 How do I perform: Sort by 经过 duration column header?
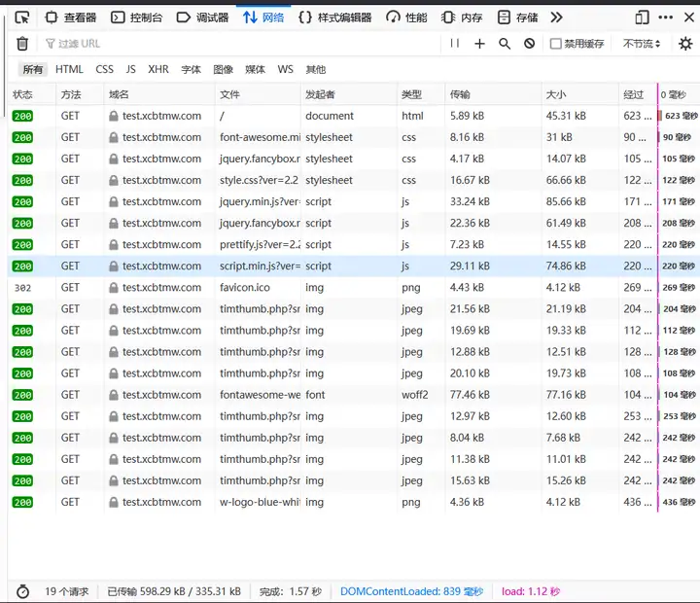tap(638, 94)
